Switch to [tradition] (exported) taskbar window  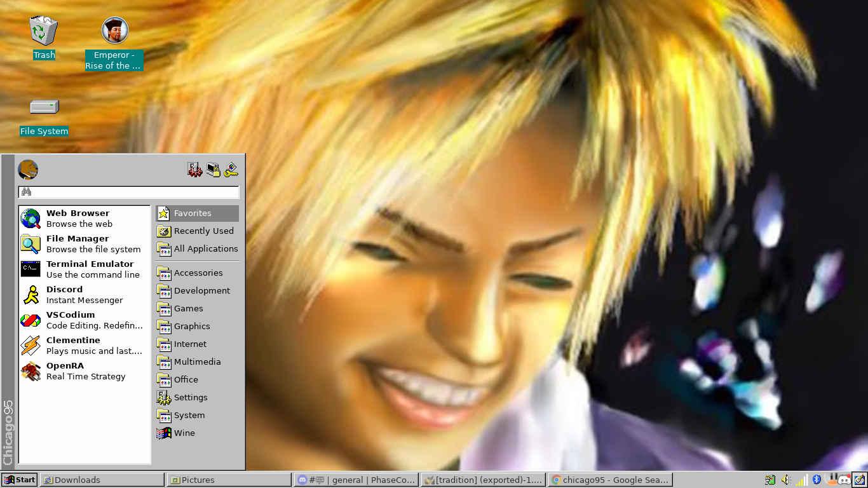pyautogui.click(x=483, y=480)
